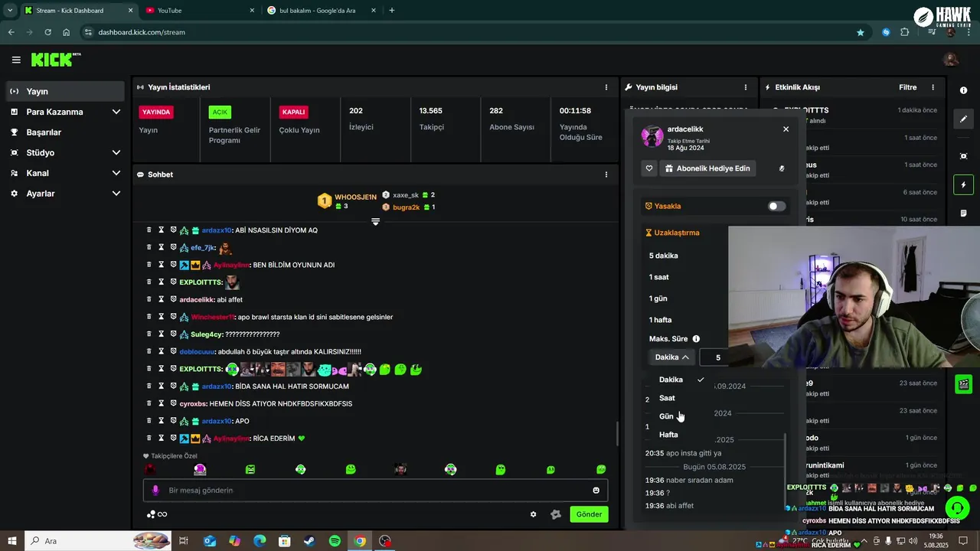This screenshot has height=551, width=980.
Task: Click the chat identity badge icon next to Gönder
Action: (556, 514)
